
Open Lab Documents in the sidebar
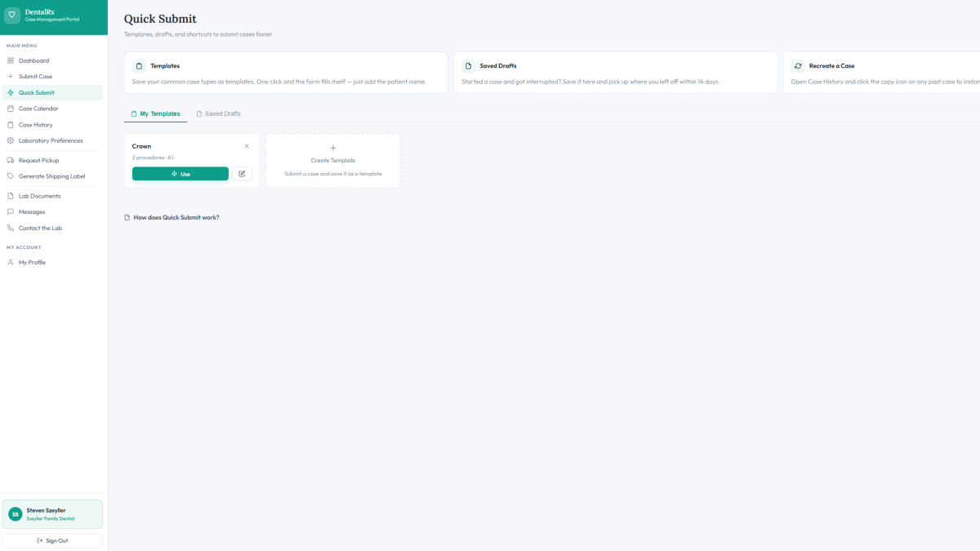coord(53,196)
